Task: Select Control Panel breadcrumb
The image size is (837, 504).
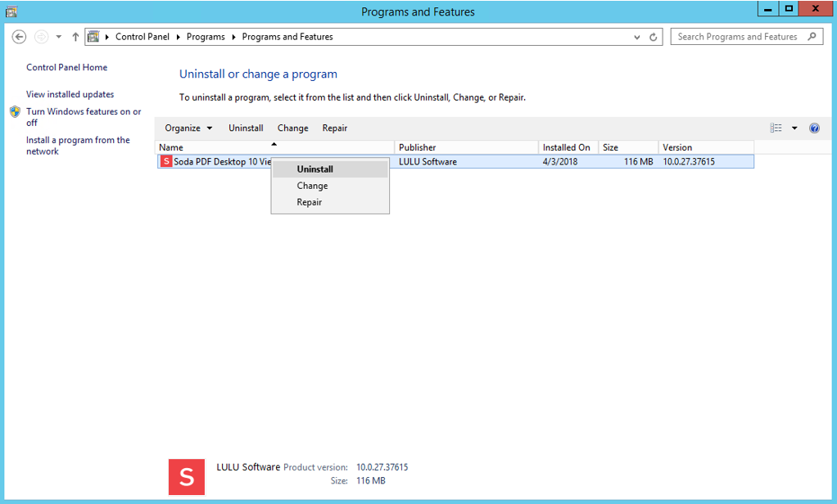Action: pos(142,37)
